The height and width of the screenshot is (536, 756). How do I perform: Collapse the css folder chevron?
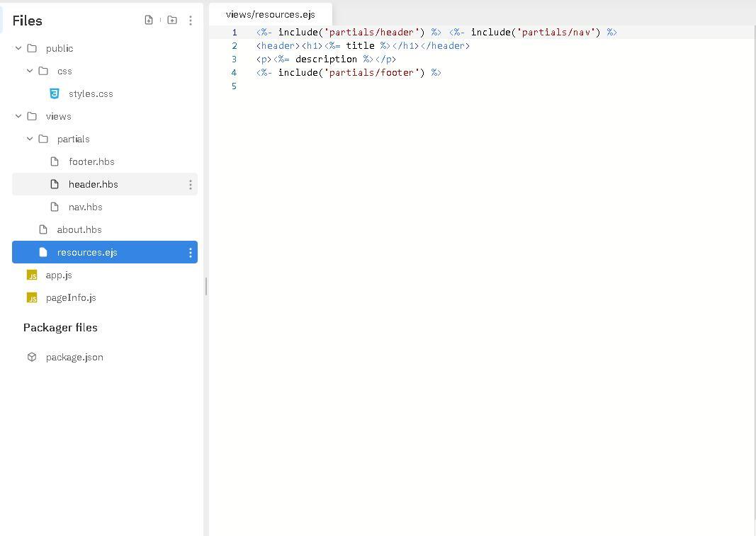pos(30,71)
